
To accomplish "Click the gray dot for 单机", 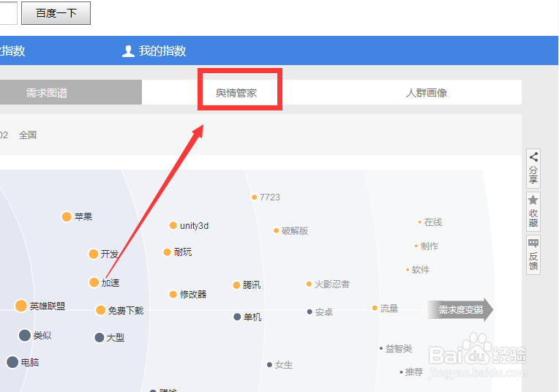I will click(x=237, y=317).
